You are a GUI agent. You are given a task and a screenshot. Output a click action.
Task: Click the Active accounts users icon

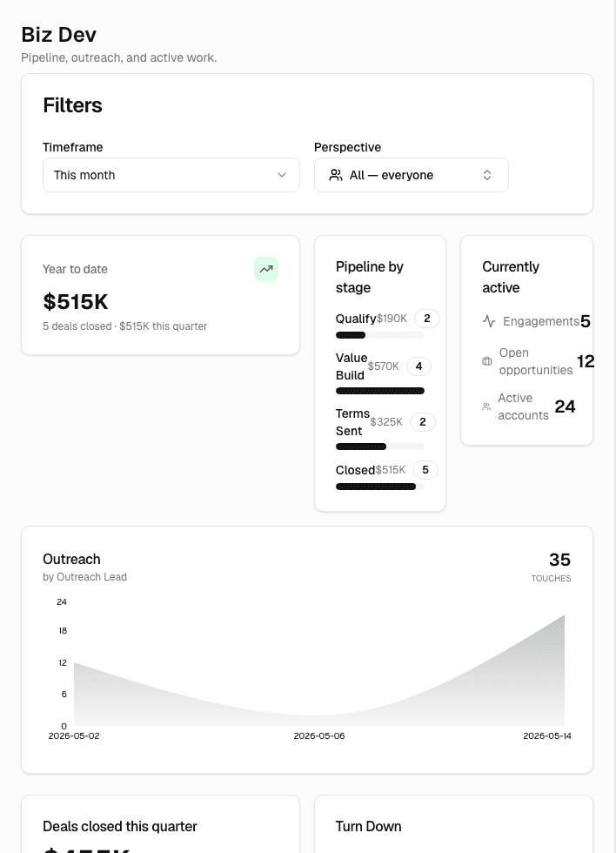coord(486,406)
